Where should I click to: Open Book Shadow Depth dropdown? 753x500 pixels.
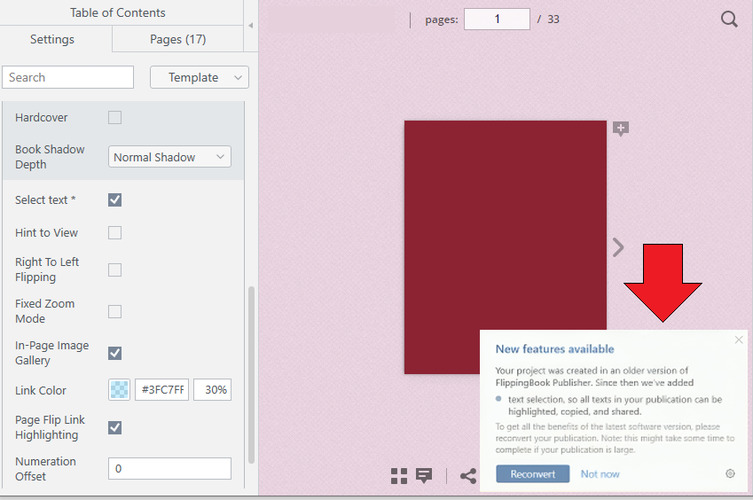coord(170,157)
